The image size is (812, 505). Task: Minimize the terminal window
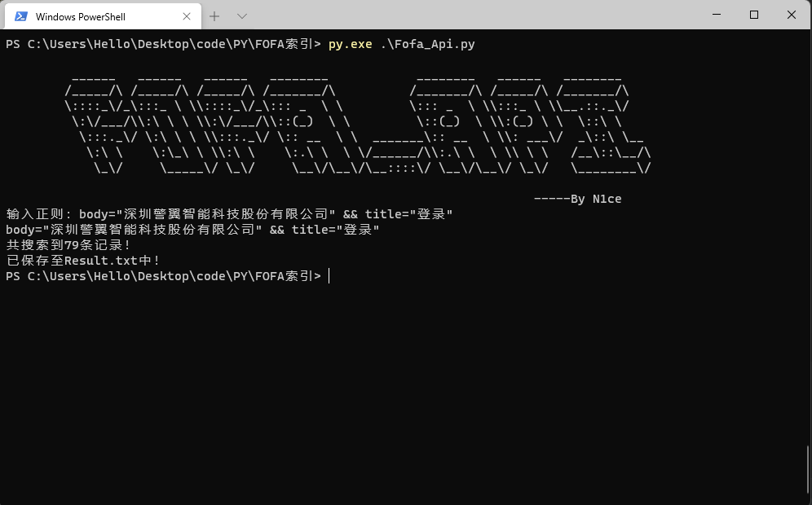[717, 15]
